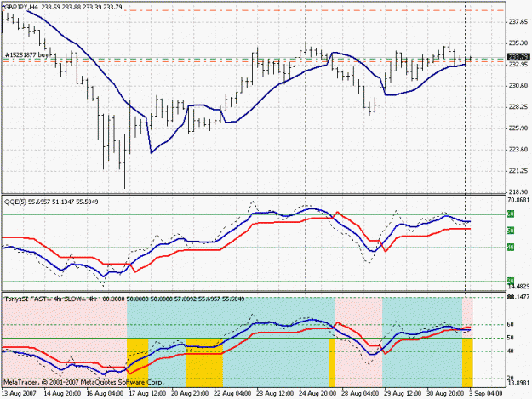Click price scale value 235.30

(x=518, y=43)
